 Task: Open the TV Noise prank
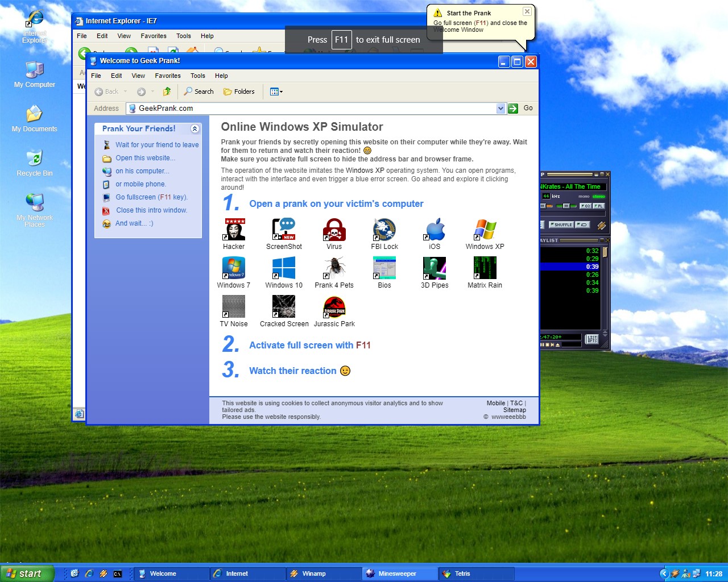[234, 311]
